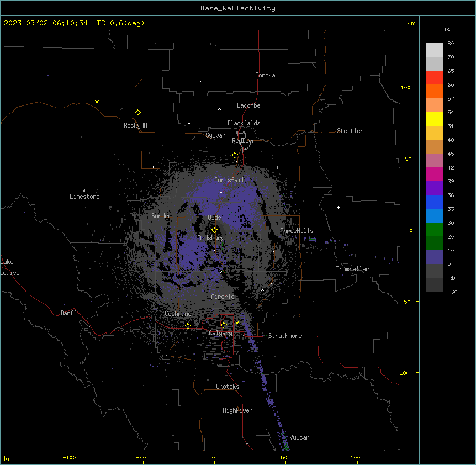Click the -100 tick on bottom axis
Viewport: 476px width, 465px height.
[x=69, y=457]
